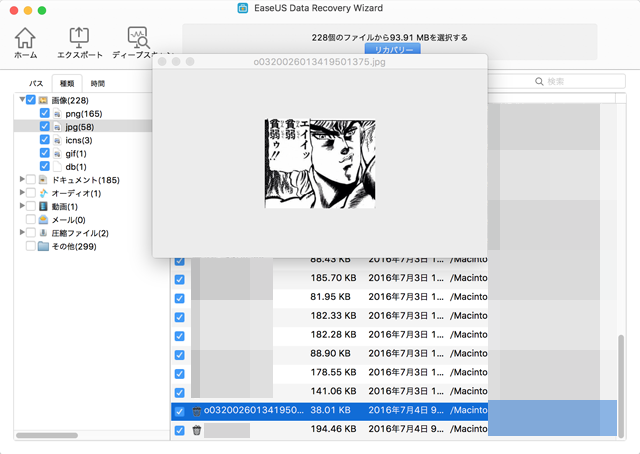Click the Export (エクスポート) toolbar icon
640x454 pixels.
pyautogui.click(x=79, y=43)
